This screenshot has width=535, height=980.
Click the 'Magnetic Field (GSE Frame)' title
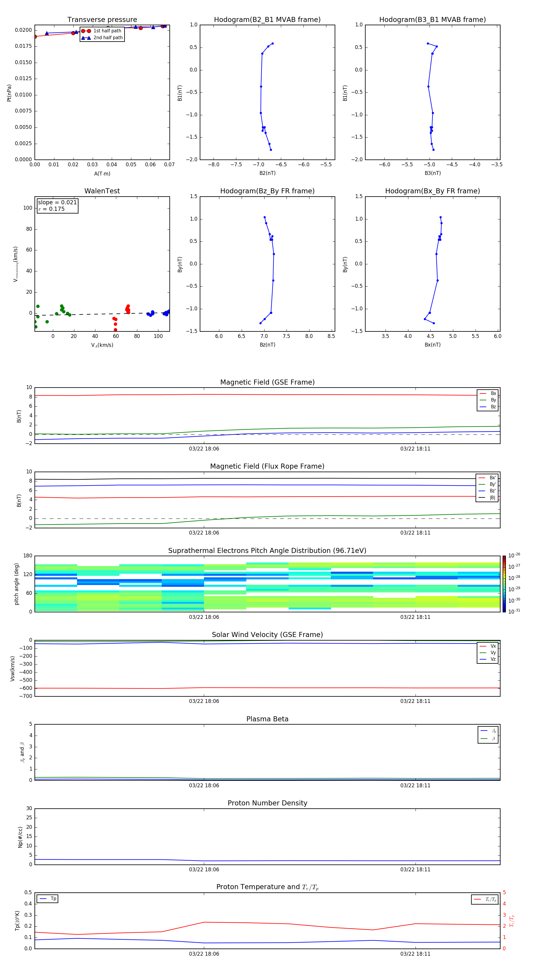point(267,382)
